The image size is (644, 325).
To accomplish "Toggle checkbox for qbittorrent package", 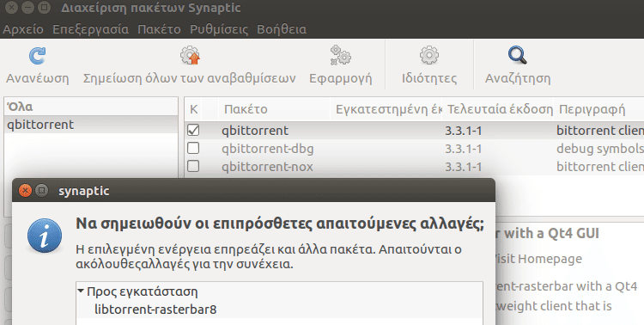I will point(193,131).
